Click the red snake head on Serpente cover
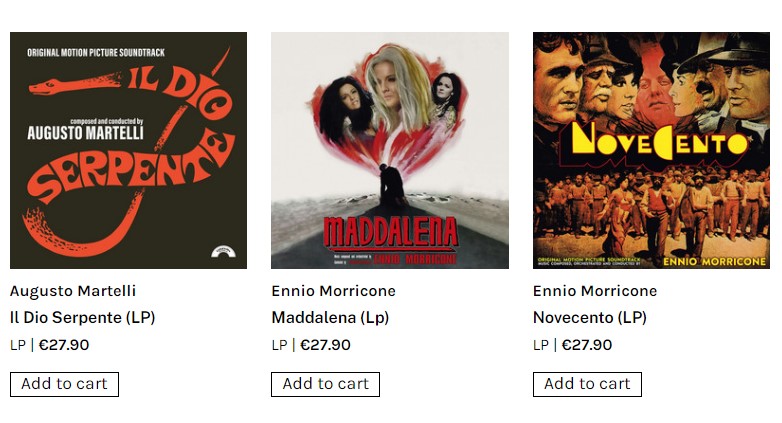Image resolution: width=782 pixels, height=423 pixels. point(45,87)
